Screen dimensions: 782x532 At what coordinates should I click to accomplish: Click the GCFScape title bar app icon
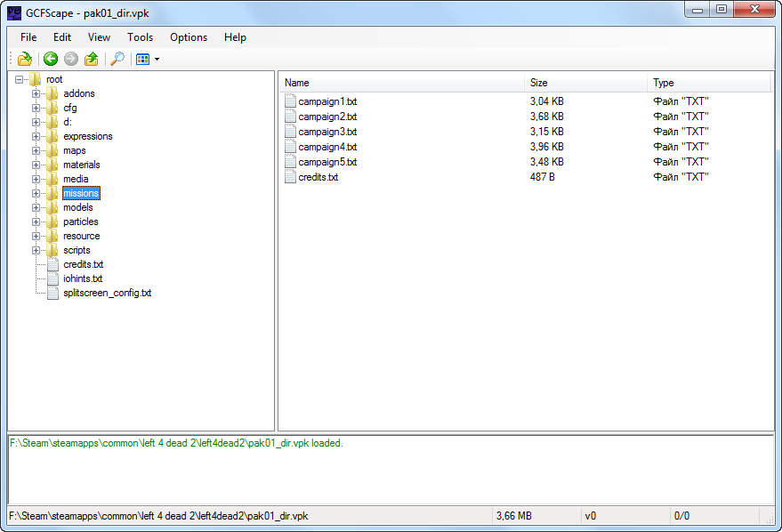tap(14, 13)
